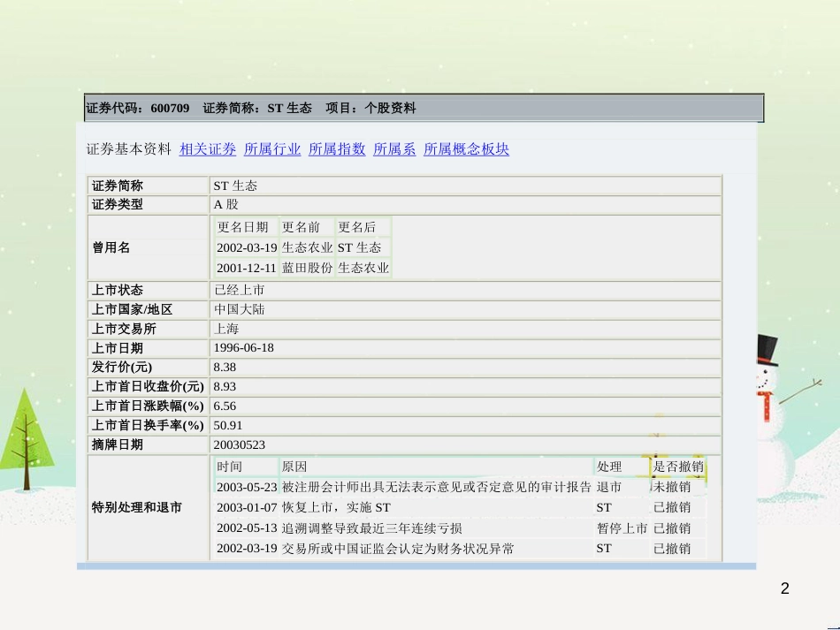Click the 所属指数 link
Screen dimensions: 840x630
[x=337, y=149]
